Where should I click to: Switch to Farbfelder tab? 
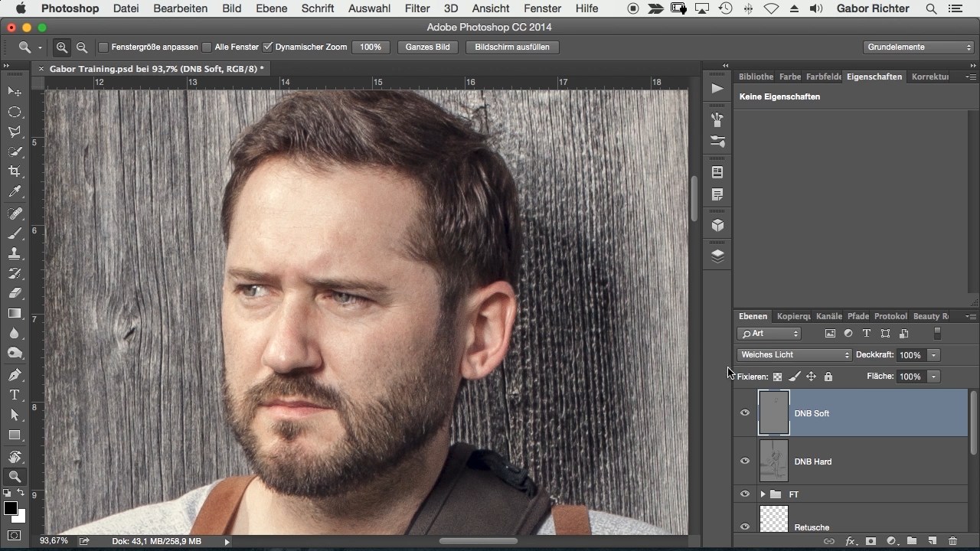[824, 77]
